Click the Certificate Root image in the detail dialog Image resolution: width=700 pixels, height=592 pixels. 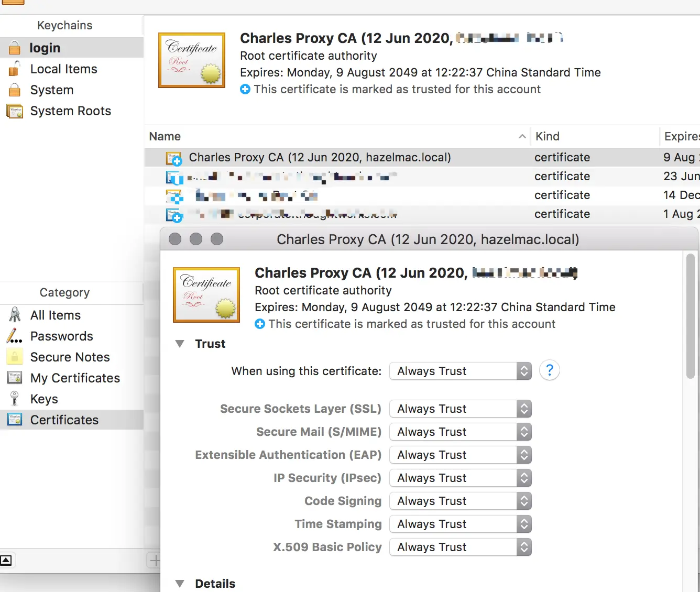tap(206, 295)
